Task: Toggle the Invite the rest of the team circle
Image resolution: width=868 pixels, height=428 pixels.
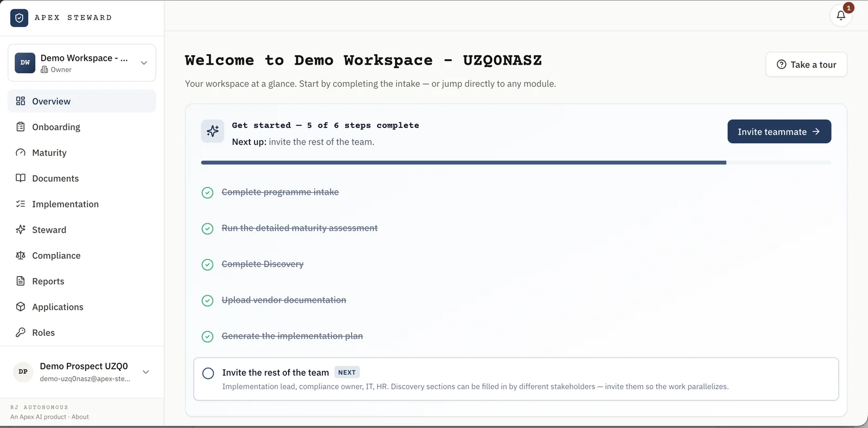Action: tap(208, 373)
